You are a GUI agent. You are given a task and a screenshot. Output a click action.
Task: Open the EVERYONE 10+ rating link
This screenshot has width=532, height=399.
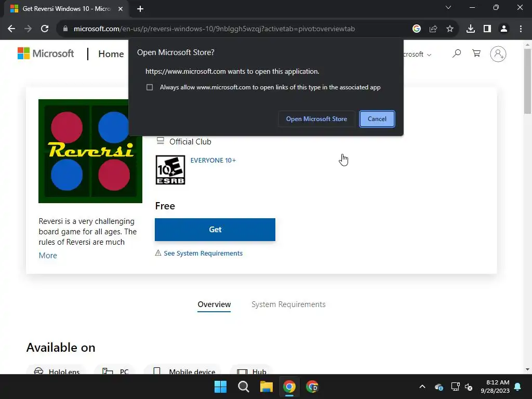point(213,161)
